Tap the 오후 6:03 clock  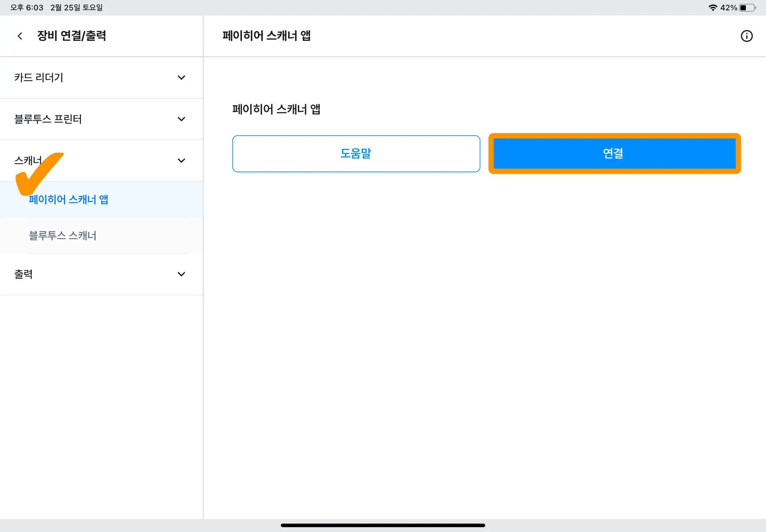point(27,7)
